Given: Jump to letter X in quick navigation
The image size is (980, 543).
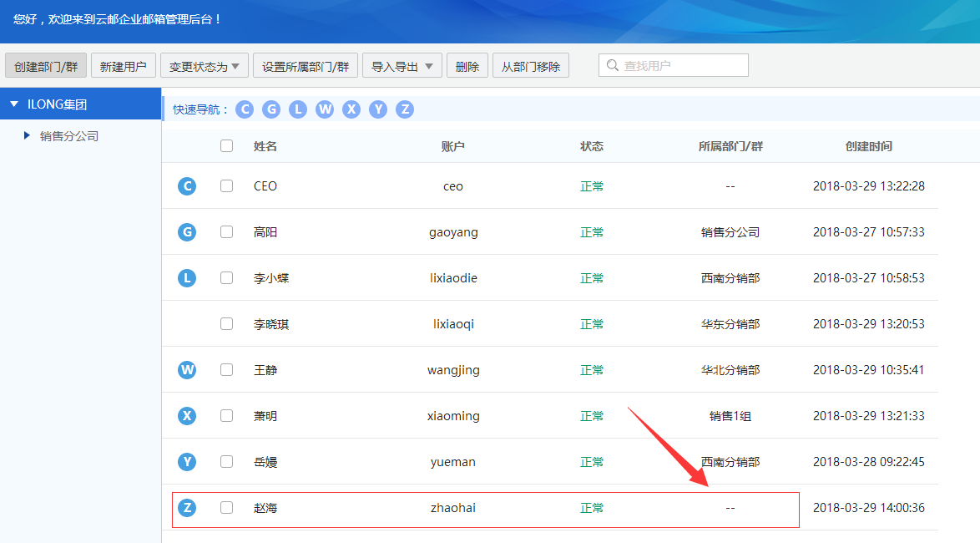Looking at the screenshot, I should [x=351, y=109].
